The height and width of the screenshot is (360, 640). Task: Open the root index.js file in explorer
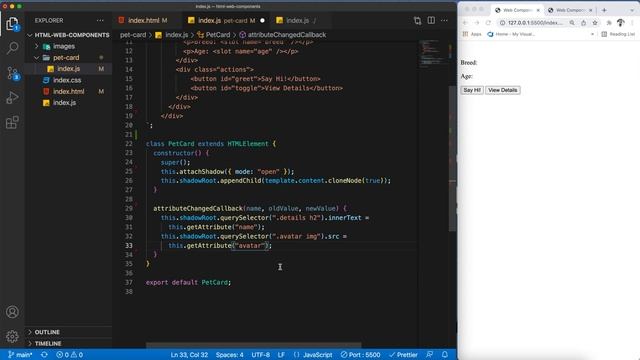pos(64,103)
